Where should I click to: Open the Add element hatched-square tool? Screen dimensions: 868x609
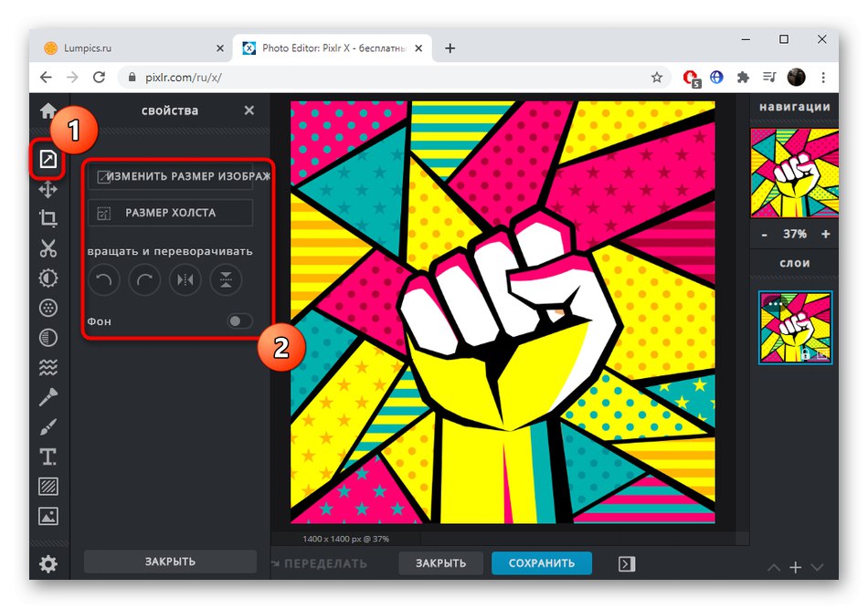(48, 487)
